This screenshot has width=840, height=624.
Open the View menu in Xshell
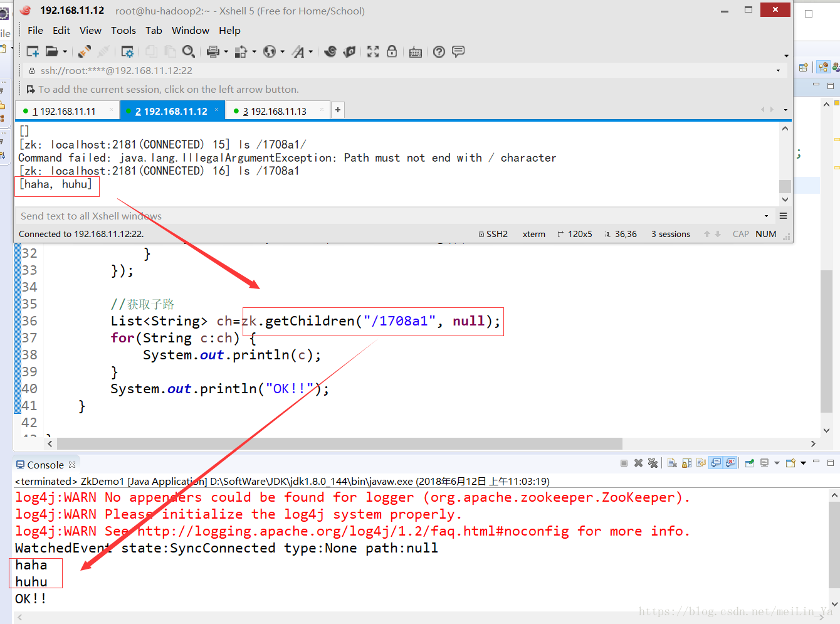[x=90, y=30]
